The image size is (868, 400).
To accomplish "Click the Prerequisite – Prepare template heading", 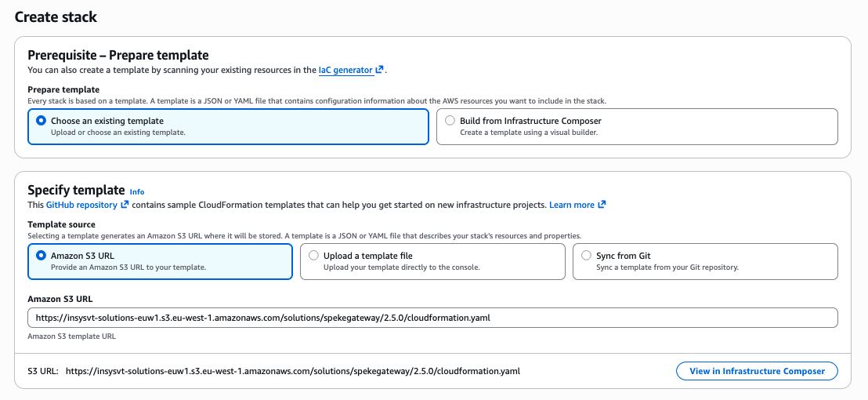I will 118,56.
